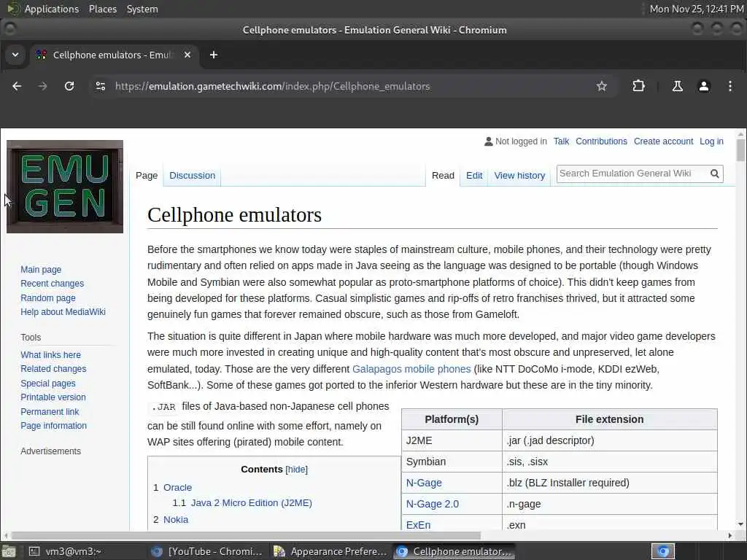The height and width of the screenshot is (560, 747).
Task: Click the wiki search magnifier icon
Action: click(x=715, y=174)
